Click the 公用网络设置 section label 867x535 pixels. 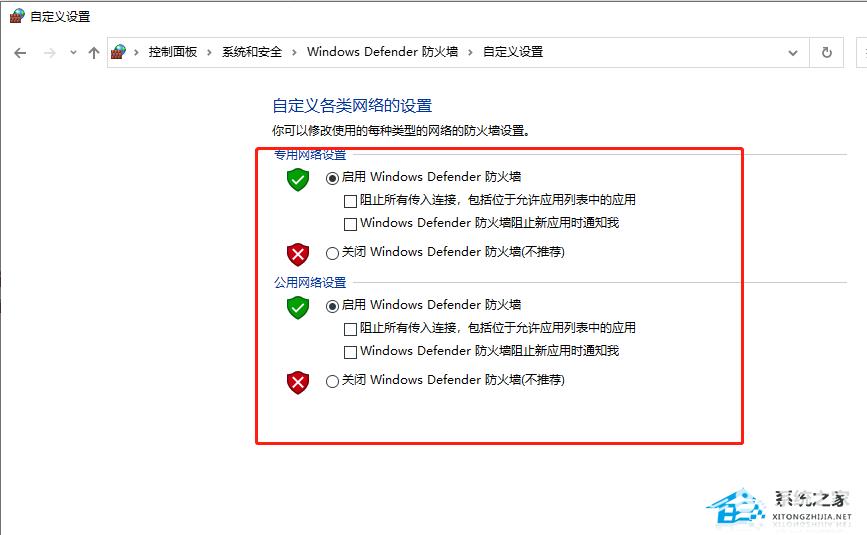coord(310,282)
